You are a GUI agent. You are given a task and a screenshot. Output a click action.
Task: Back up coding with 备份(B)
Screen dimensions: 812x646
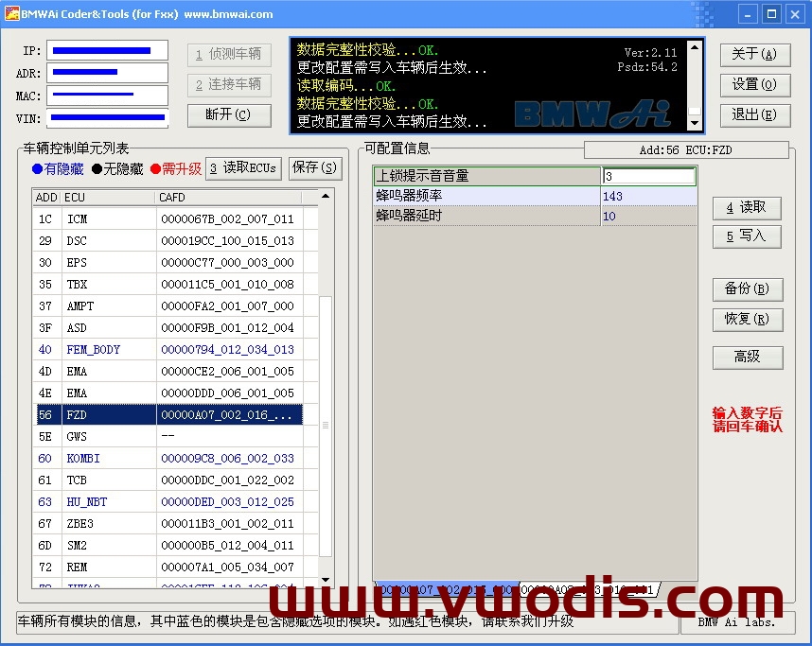747,288
